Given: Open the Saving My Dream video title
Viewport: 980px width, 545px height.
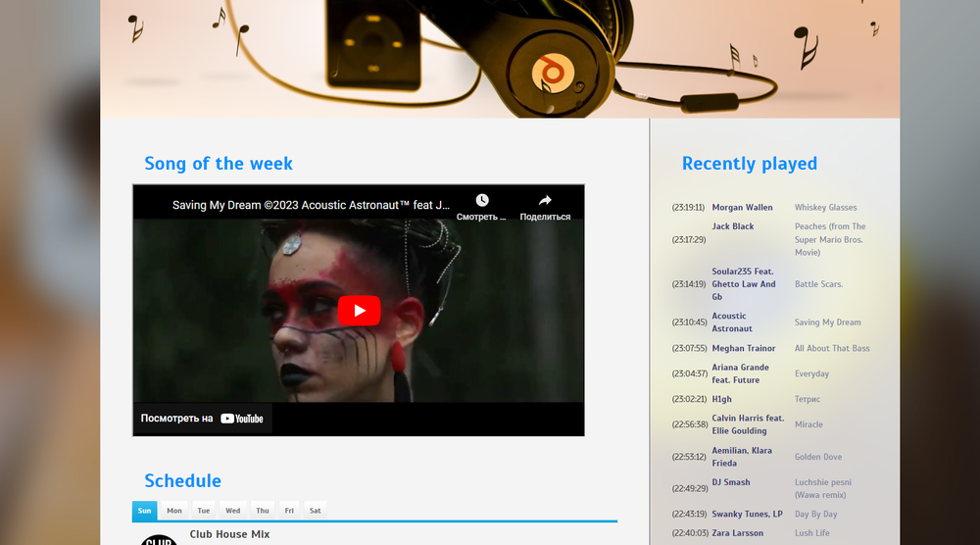Looking at the screenshot, I should 311,205.
